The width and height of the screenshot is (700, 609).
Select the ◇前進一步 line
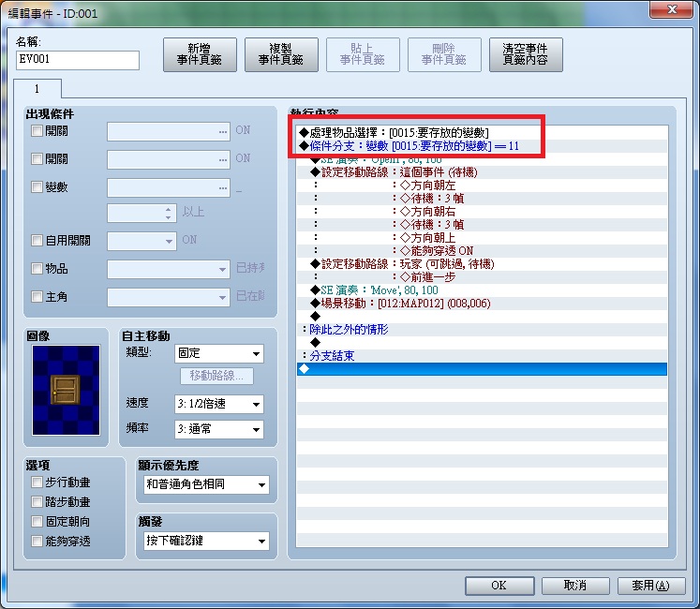483,277
